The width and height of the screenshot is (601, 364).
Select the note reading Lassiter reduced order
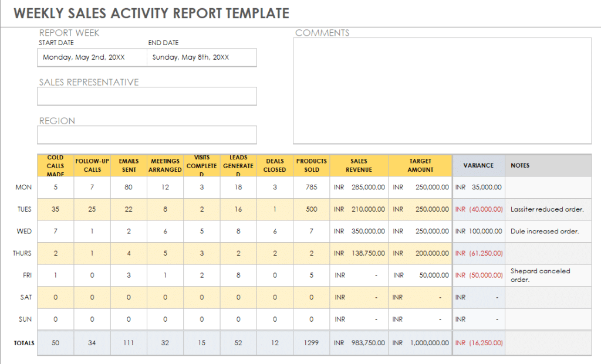pyautogui.click(x=548, y=209)
